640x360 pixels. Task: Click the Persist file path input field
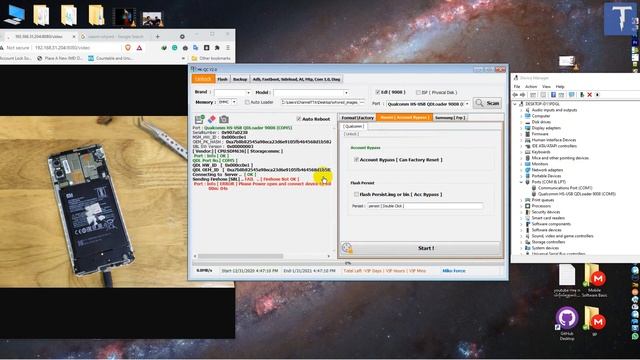[x=424, y=206]
